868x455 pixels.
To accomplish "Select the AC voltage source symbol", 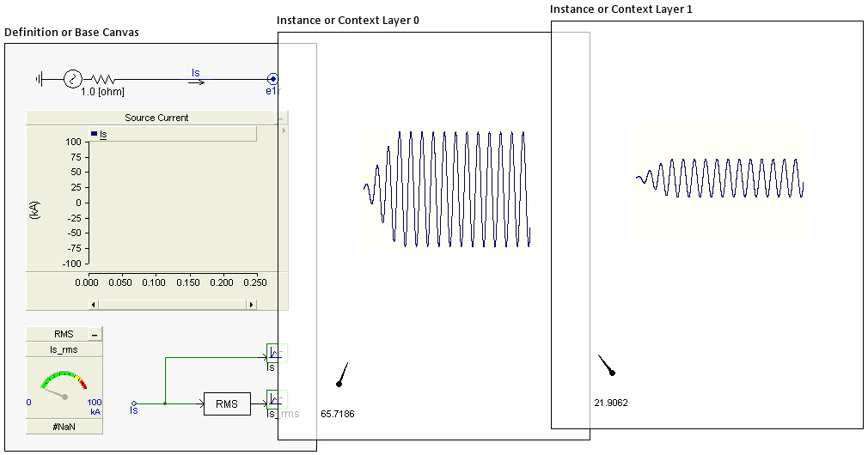I will pyautogui.click(x=72, y=79).
